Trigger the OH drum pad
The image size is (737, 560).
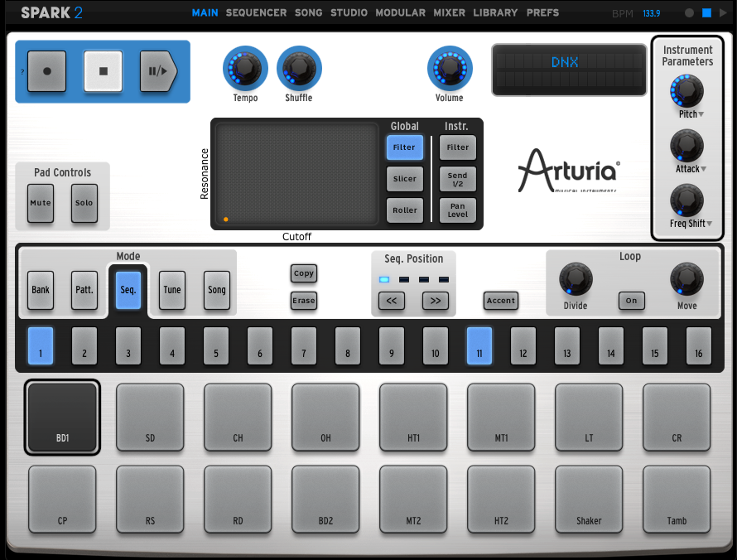[x=325, y=417]
